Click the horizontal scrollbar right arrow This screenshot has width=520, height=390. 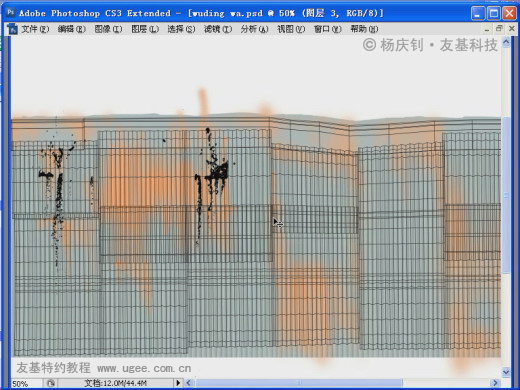tap(495, 383)
